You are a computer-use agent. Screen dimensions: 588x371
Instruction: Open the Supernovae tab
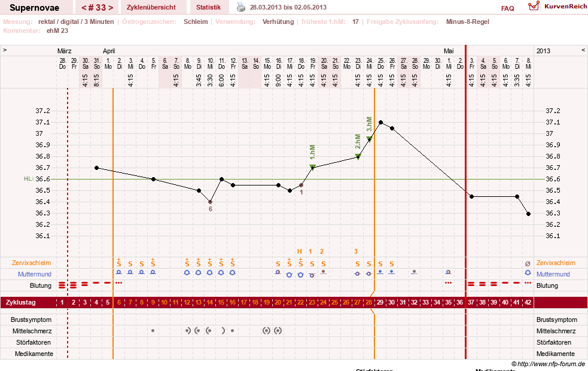[x=35, y=8]
